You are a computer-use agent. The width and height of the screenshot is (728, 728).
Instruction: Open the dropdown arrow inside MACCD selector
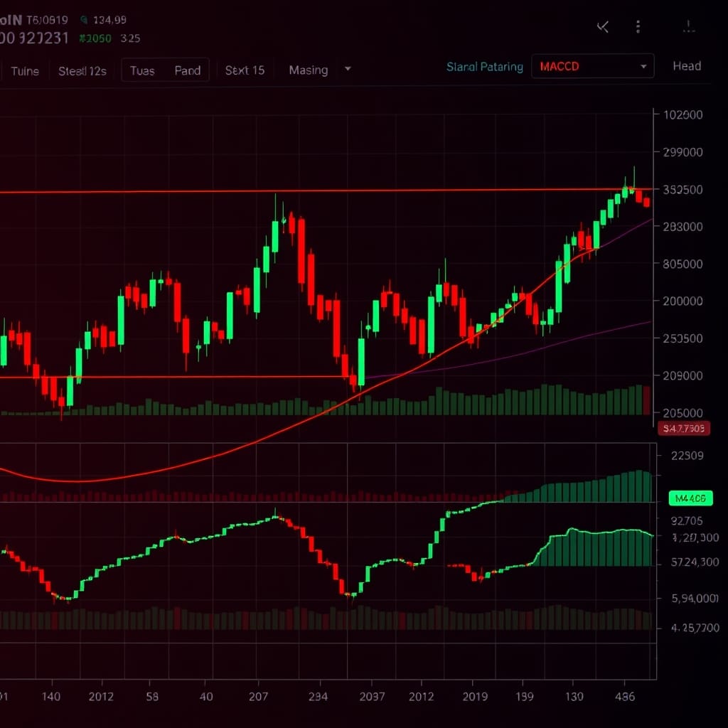pyautogui.click(x=643, y=65)
